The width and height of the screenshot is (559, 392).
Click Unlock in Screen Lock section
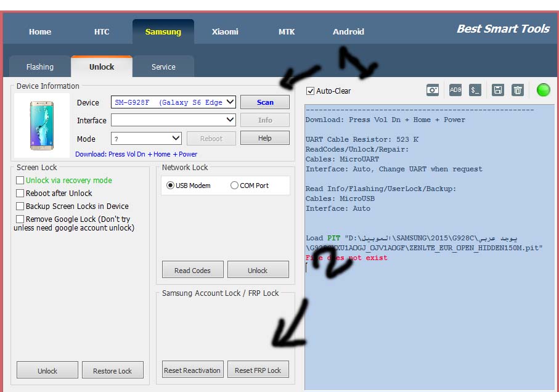tap(47, 370)
